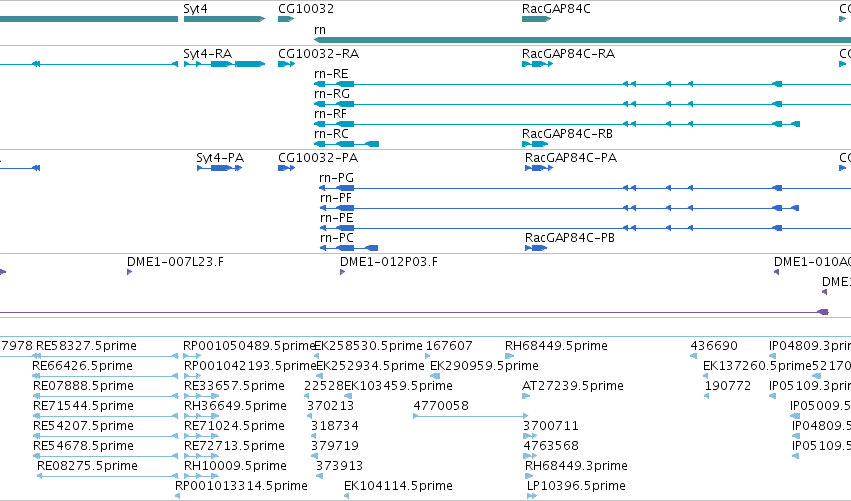Click the RH36649.5prime EST label

236,407
